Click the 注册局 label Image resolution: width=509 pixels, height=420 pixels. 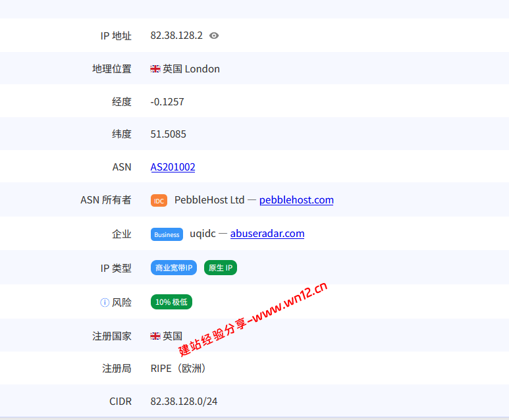click(x=117, y=369)
